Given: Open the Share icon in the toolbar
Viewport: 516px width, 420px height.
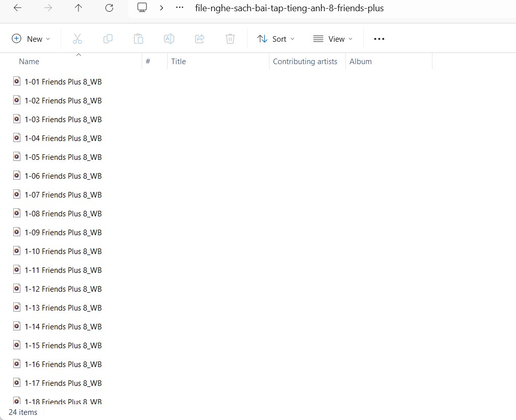Looking at the screenshot, I should coord(200,39).
